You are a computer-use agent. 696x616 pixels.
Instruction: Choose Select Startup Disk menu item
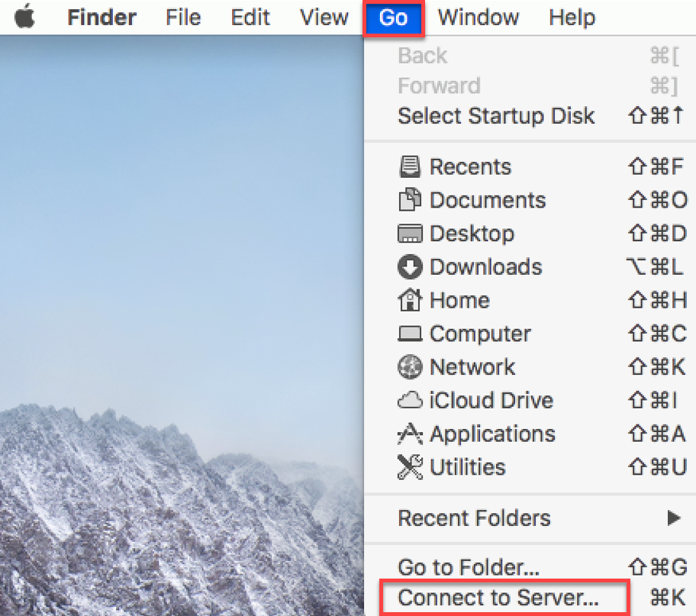tap(496, 116)
